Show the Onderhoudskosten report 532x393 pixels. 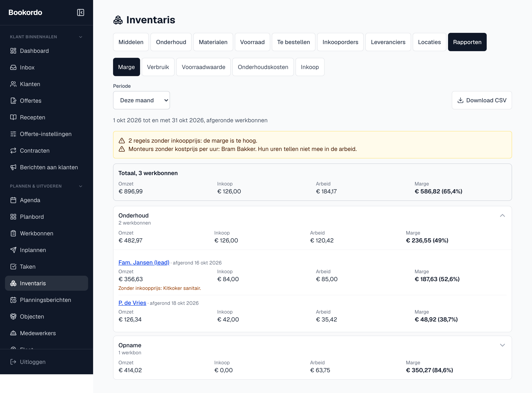tap(263, 67)
